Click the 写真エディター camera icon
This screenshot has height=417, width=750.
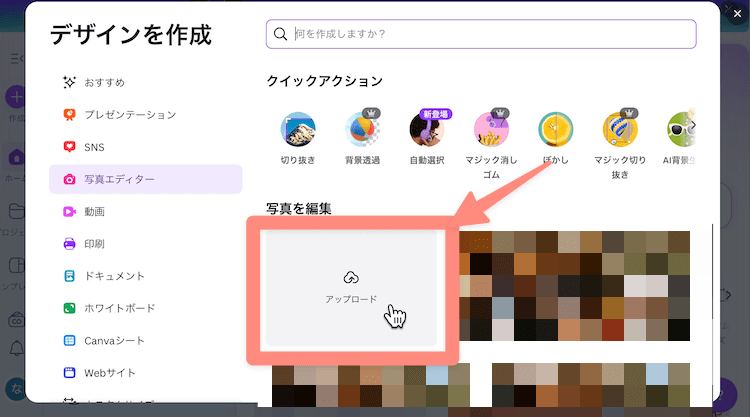[x=69, y=179]
